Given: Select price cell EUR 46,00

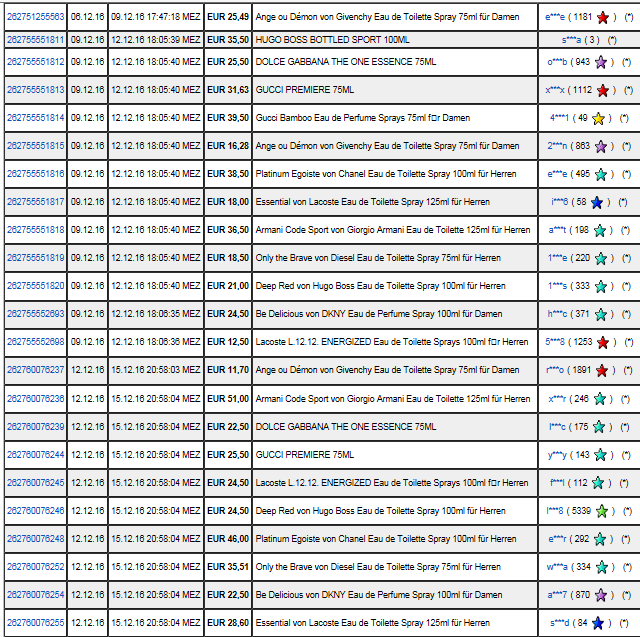Looking at the screenshot, I should (228, 539).
